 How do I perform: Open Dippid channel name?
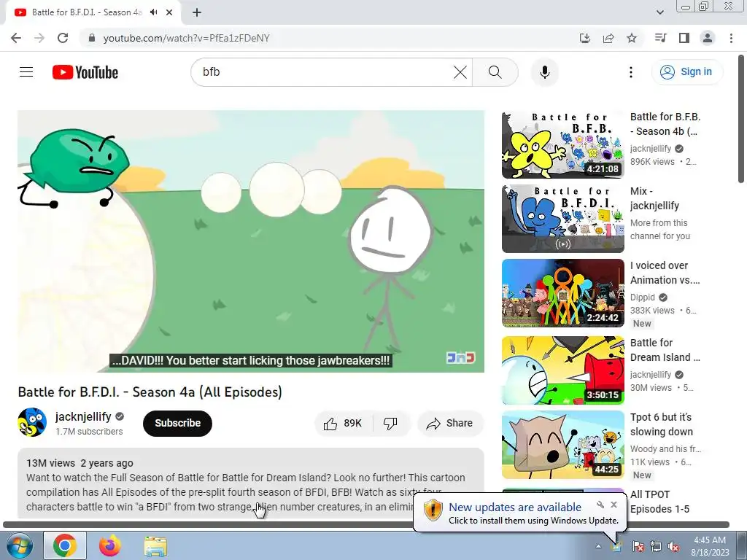click(x=642, y=297)
